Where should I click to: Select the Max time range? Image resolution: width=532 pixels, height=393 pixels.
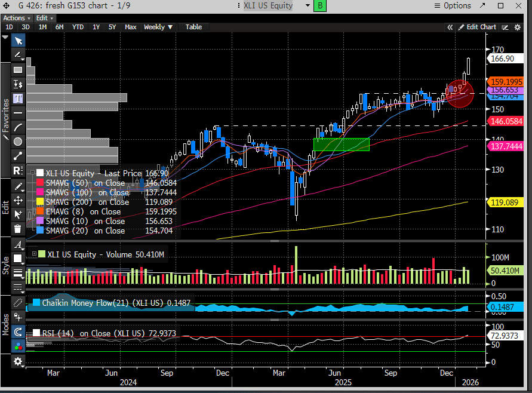131,27
